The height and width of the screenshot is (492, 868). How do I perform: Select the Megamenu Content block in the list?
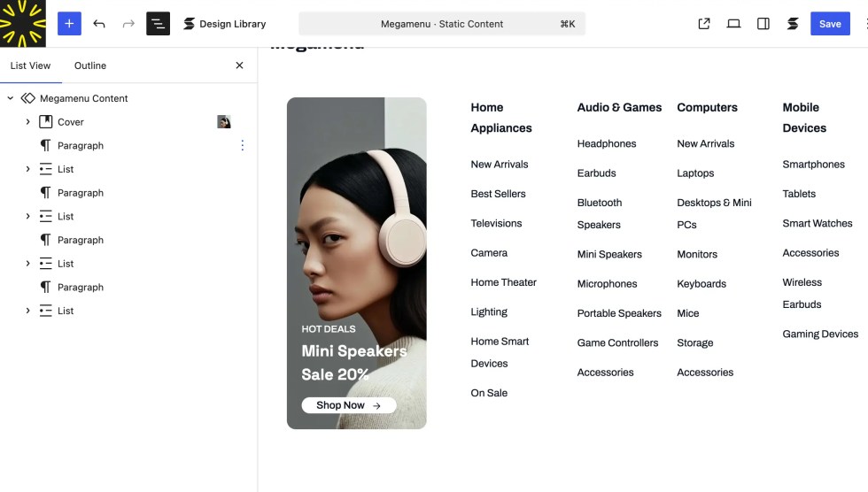(83, 98)
